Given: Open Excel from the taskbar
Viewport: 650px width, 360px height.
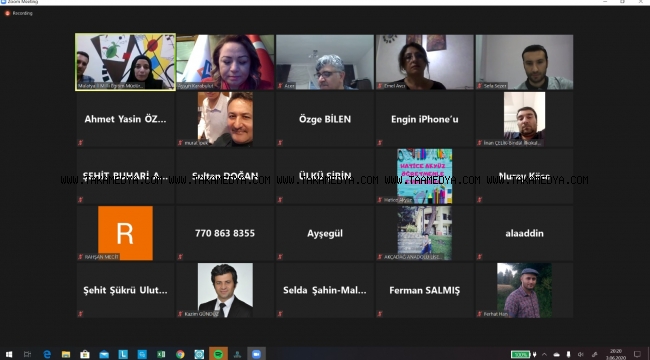Looking at the screenshot, I should (x=161, y=354).
